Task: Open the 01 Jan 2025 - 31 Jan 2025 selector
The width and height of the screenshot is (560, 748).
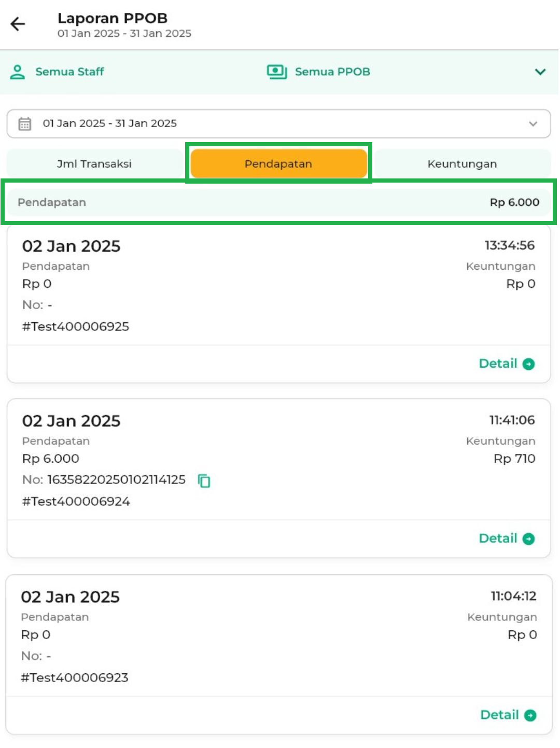Action: [278, 124]
